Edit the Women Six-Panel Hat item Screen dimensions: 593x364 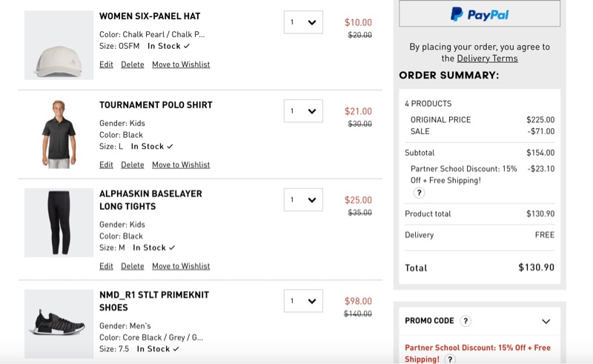pyautogui.click(x=106, y=64)
